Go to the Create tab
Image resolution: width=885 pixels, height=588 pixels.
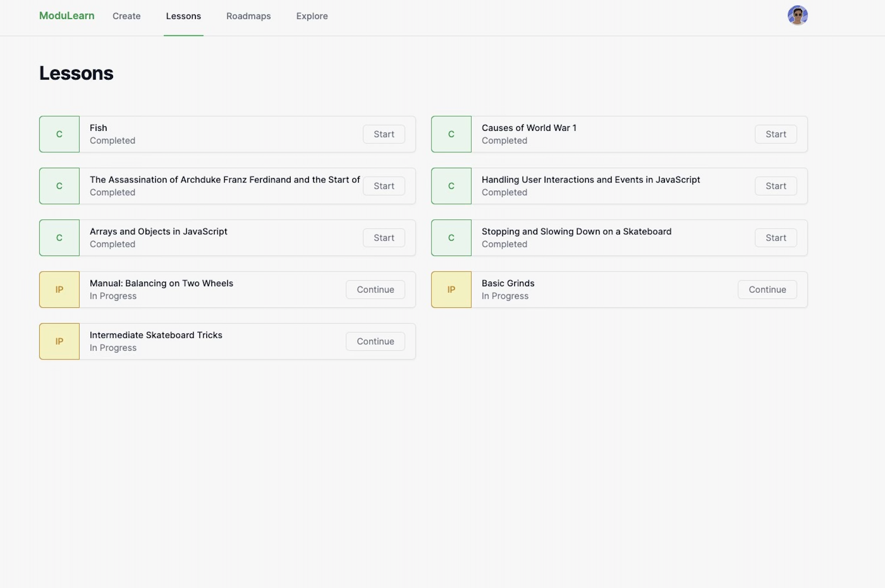pyautogui.click(x=126, y=16)
